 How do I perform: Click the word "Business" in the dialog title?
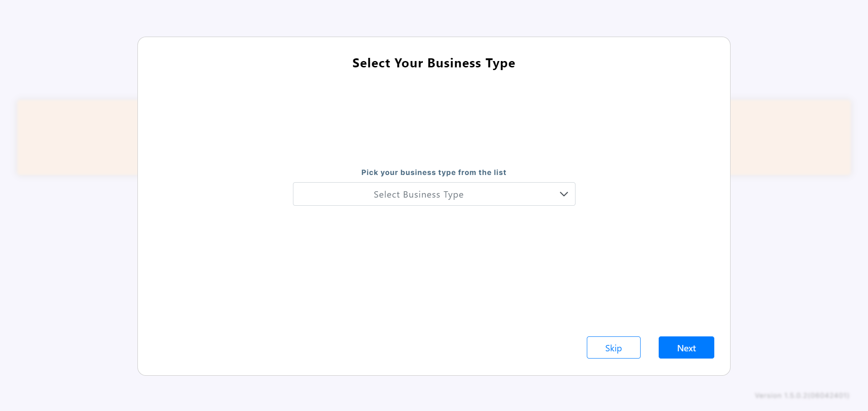coord(454,63)
